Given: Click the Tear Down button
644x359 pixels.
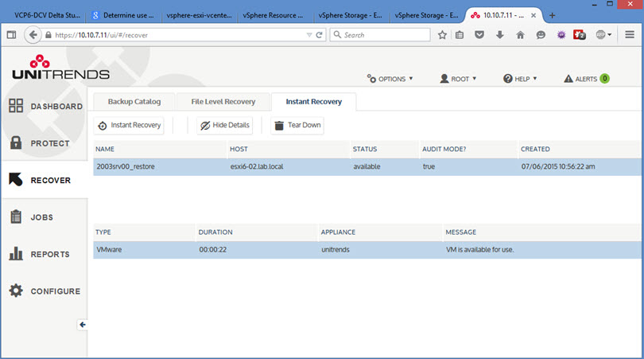Looking at the screenshot, I should 297,125.
